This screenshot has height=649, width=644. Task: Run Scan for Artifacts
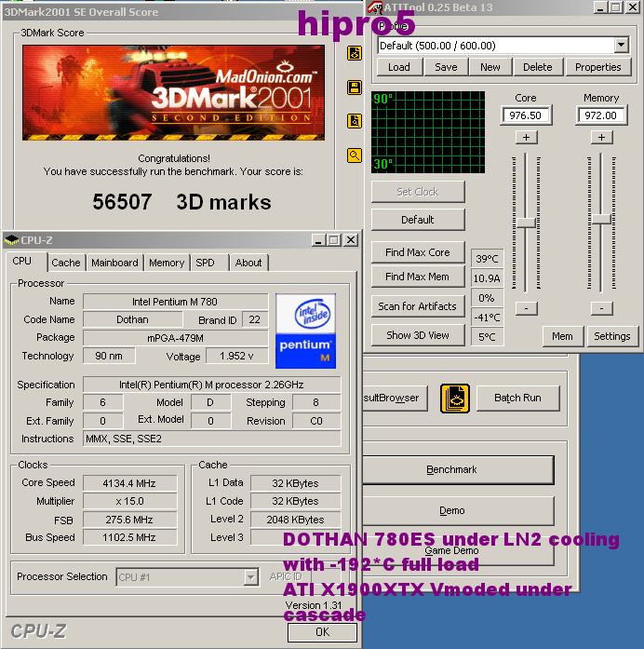418,306
